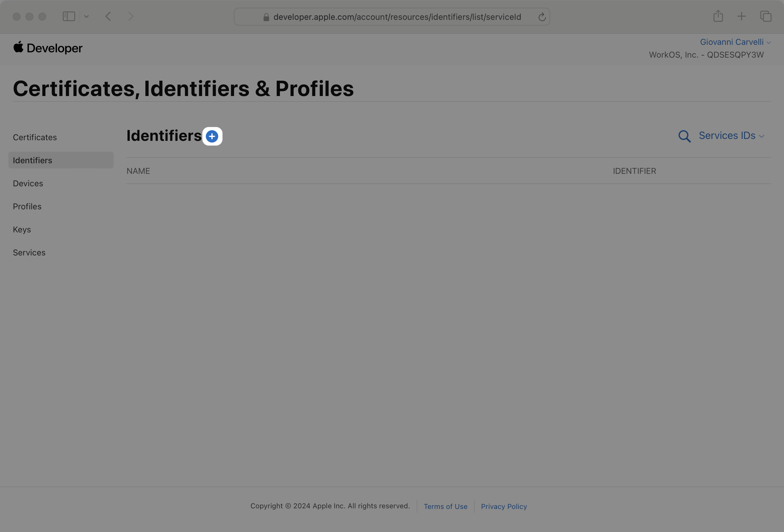Click the browser forward arrow
The image size is (784, 532).
pos(131,16)
